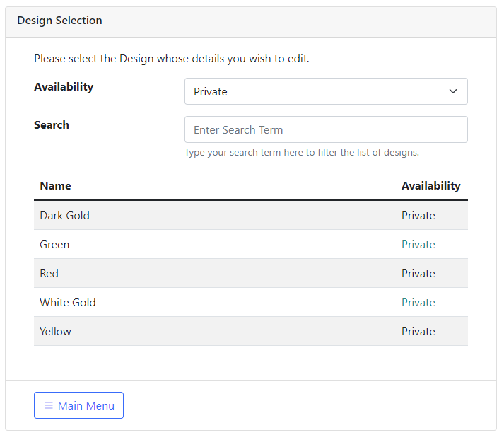Screen dimensions: 504x435
Task: Open the Availability dropdown chevron
Action: (x=453, y=91)
